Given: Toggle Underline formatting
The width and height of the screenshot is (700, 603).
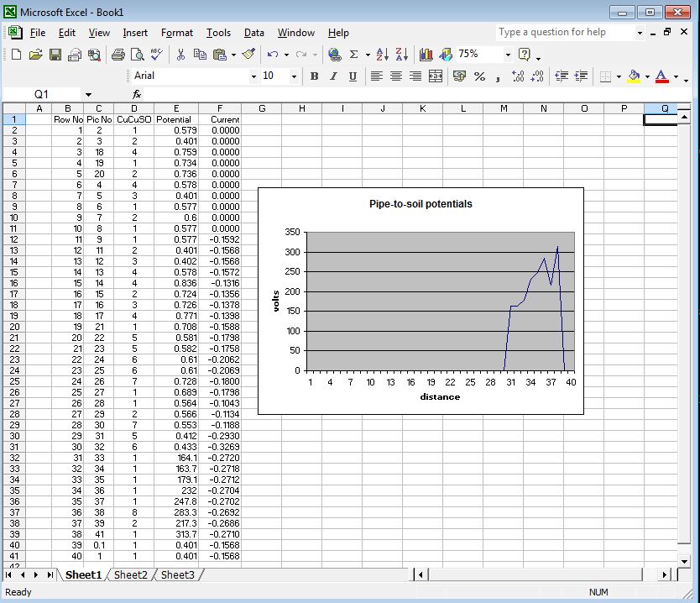Looking at the screenshot, I should 352,76.
